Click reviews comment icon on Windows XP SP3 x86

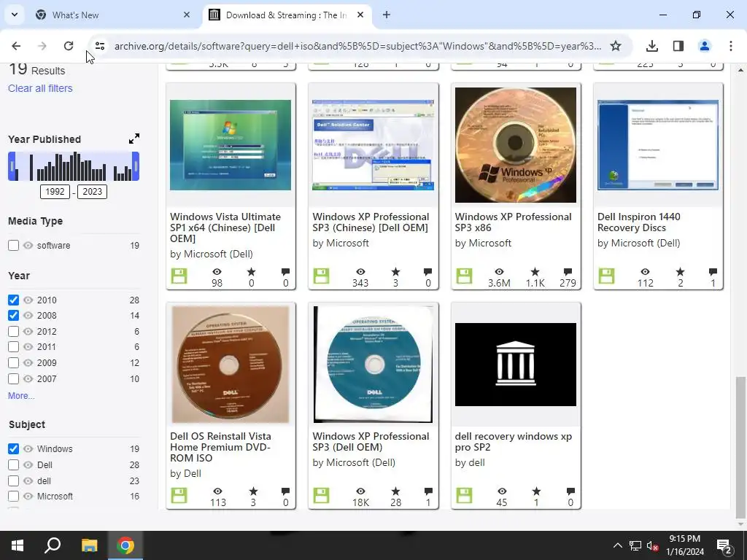pyautogui.click(x=568, y=272)
